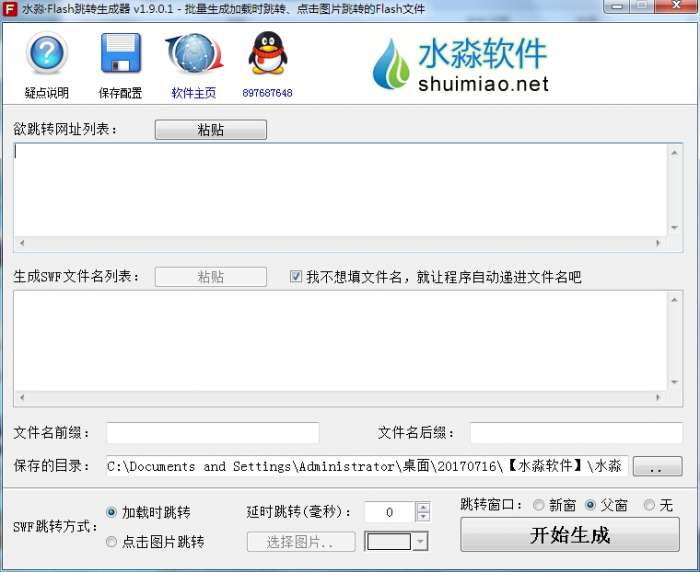Click the 保存配置 label text
This screenshot has width=700, height=572.
coord(121,93)
